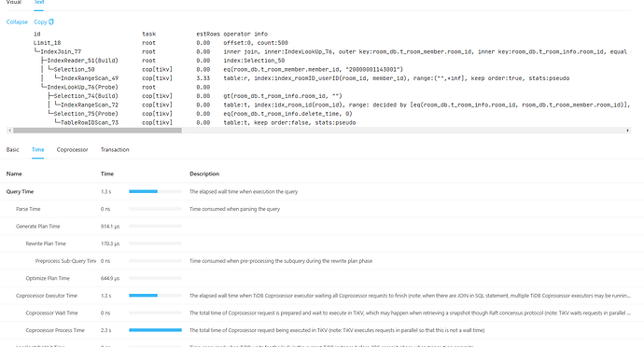Click the 2.3 s time value
Image resolution: width=644 pixels, height=347 pixels.
[x=105, y=330]
